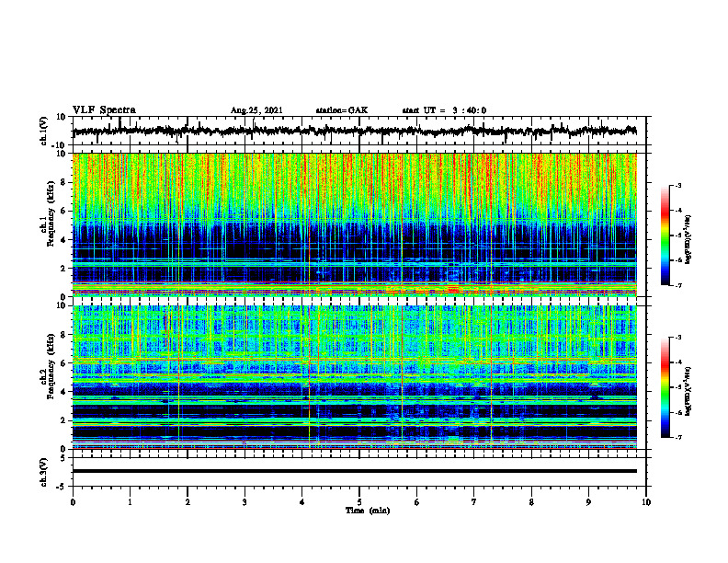
Task: Click the "4" kHz tick of ch.2 spectrogram
Action: pyautogui.click(x=63, y=392)
